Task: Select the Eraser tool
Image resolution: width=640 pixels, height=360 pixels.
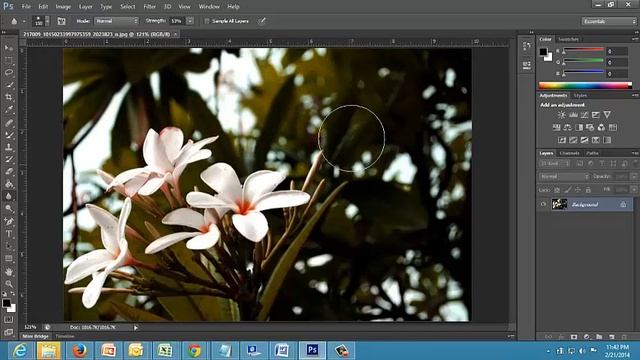Action: tap(9, 171)
